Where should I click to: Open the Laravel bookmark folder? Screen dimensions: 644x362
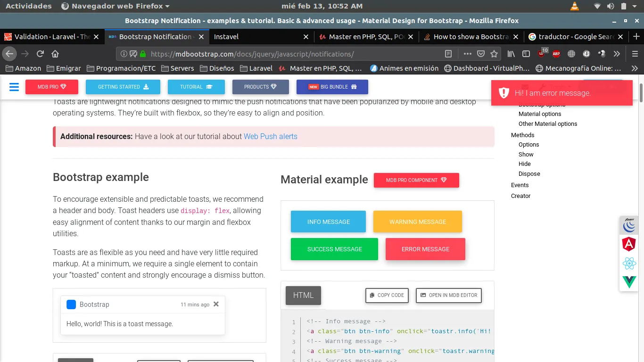pos(256,68)
